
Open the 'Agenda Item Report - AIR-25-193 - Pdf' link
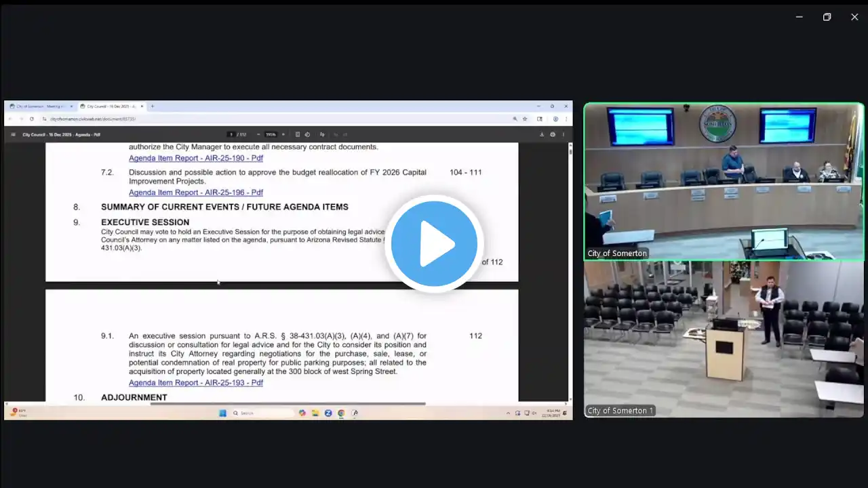coord(196,383)
